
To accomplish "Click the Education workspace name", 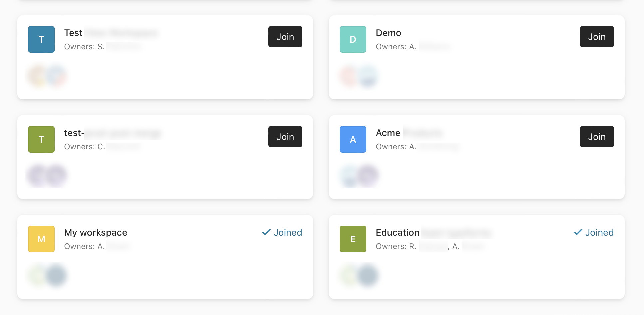I will click(397, 232).
